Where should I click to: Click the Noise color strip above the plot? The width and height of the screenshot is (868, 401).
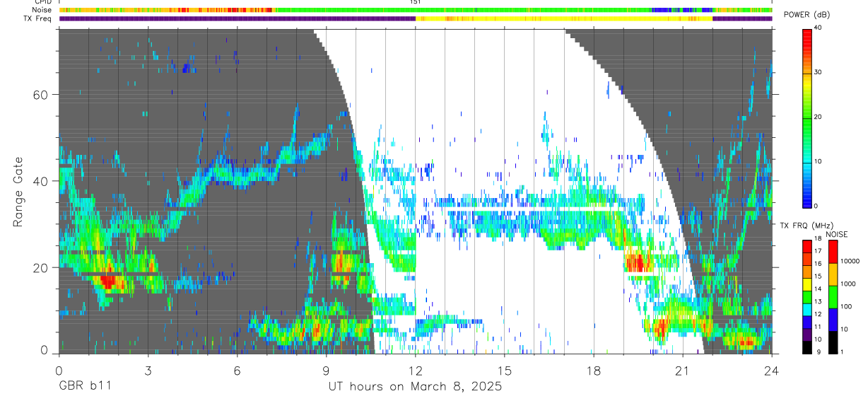point(416,10)
